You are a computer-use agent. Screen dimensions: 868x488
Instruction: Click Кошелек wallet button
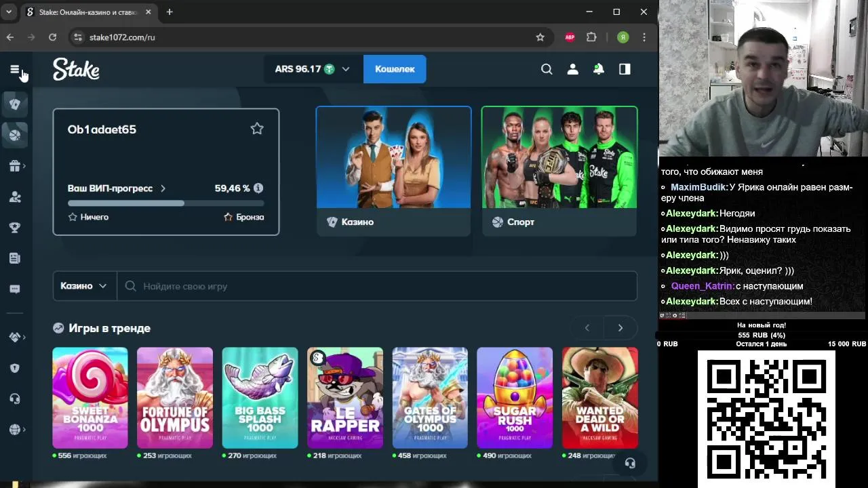pyautogui.click(x=395, y=69)
